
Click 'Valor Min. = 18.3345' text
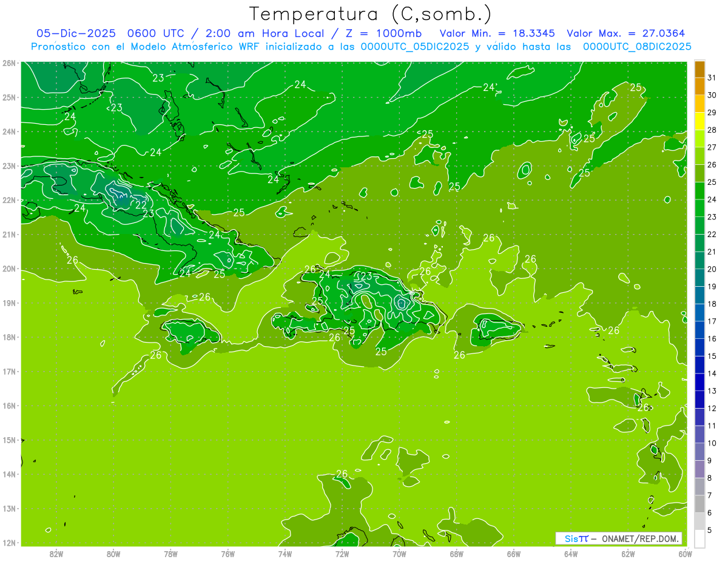[497, 33]
